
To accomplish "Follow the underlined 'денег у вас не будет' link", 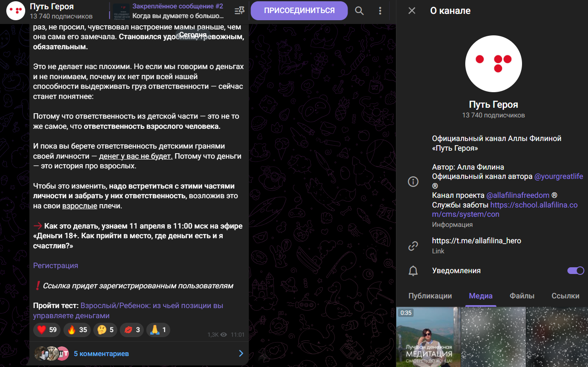I will 136,156.
